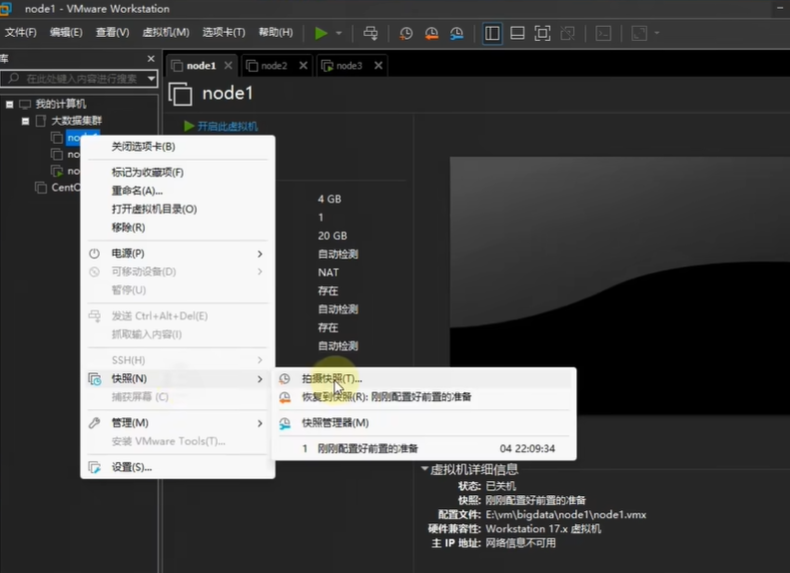
Task: Click the power icon beside 电源(P)
Action: [94, 253]
